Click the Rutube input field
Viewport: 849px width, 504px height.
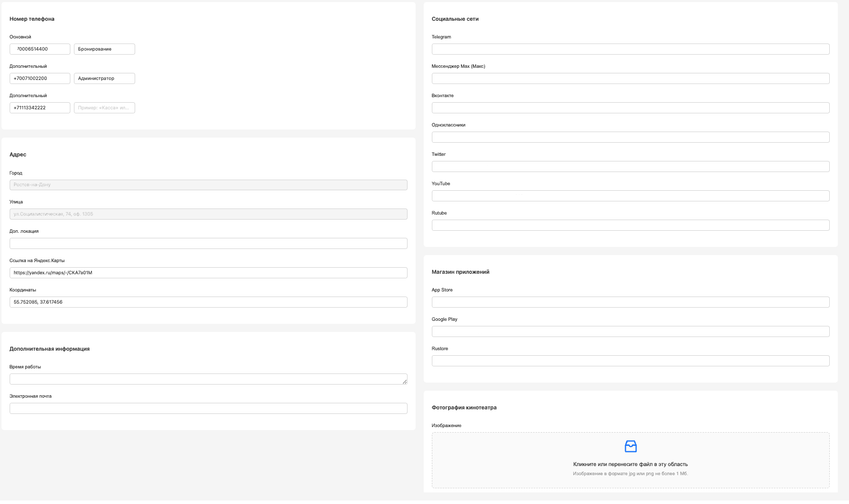tap(630, 225)
